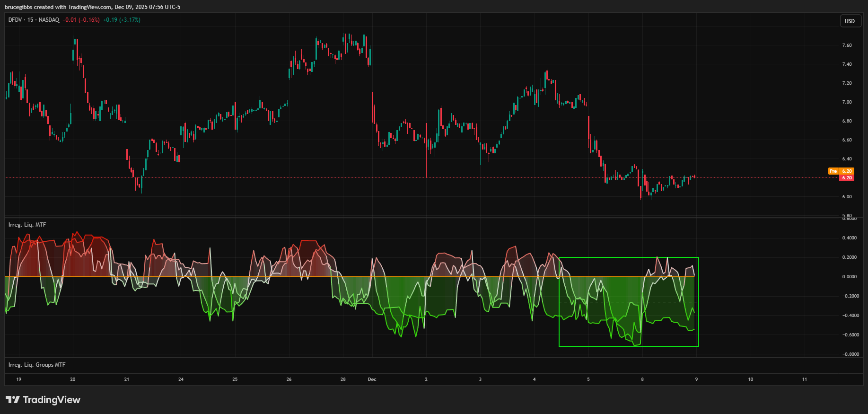This screenshot has width=868, height=414.
Task: Expand the Irreg. Liq. Groups MTF pane
Action: (37, 365)
